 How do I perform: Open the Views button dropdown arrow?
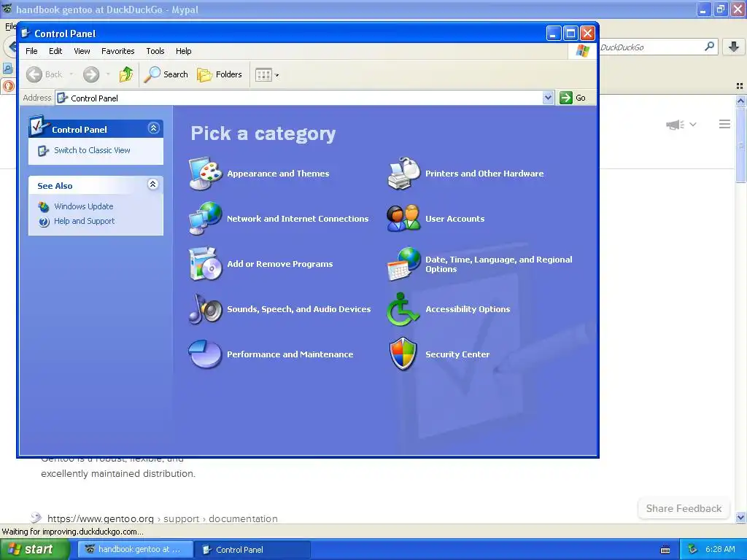click(276, 75)
